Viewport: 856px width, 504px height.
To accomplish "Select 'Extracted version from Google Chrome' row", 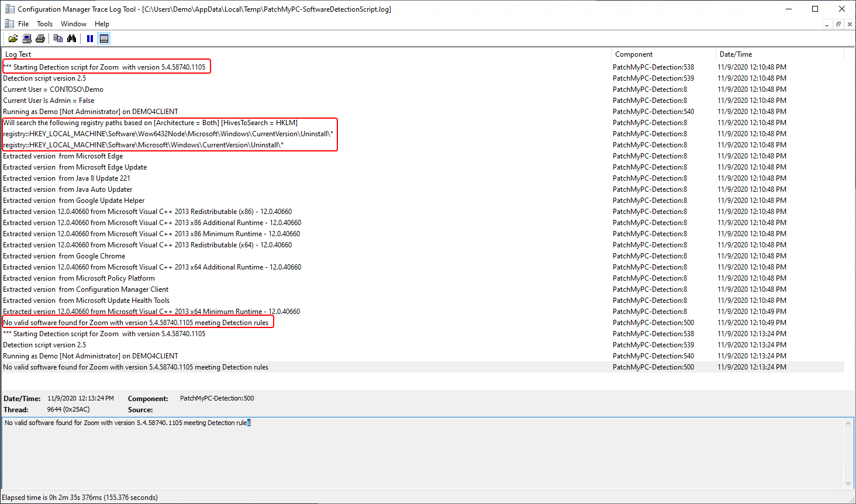I will pos(423,256).
